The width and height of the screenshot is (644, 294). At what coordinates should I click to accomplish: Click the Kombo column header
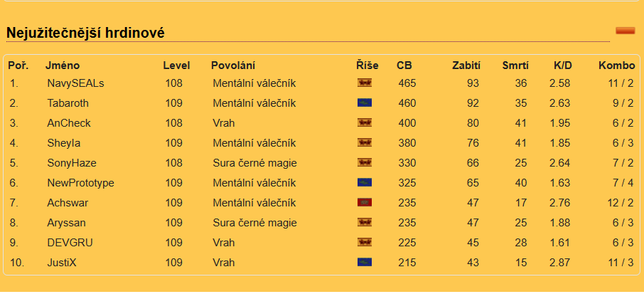(616, 65)
